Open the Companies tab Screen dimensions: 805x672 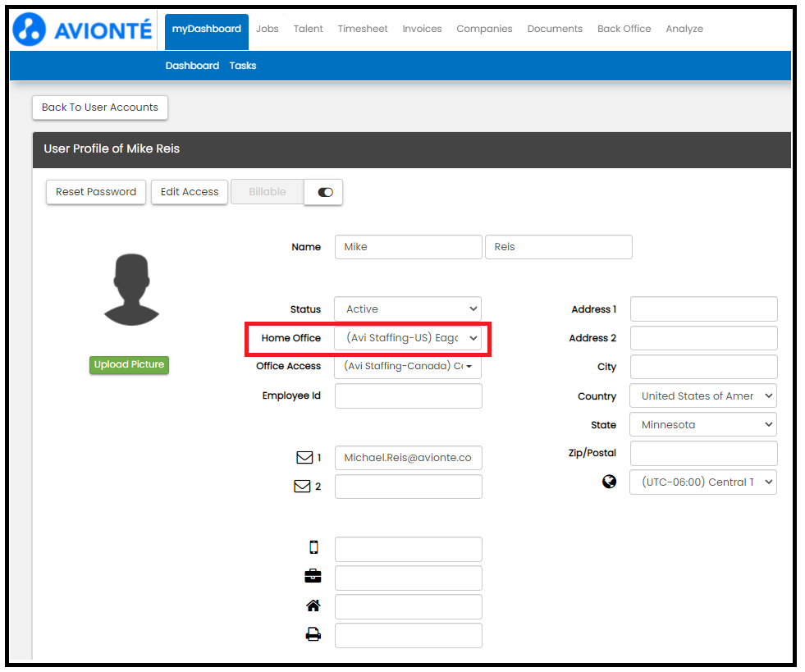click(484, 29)
